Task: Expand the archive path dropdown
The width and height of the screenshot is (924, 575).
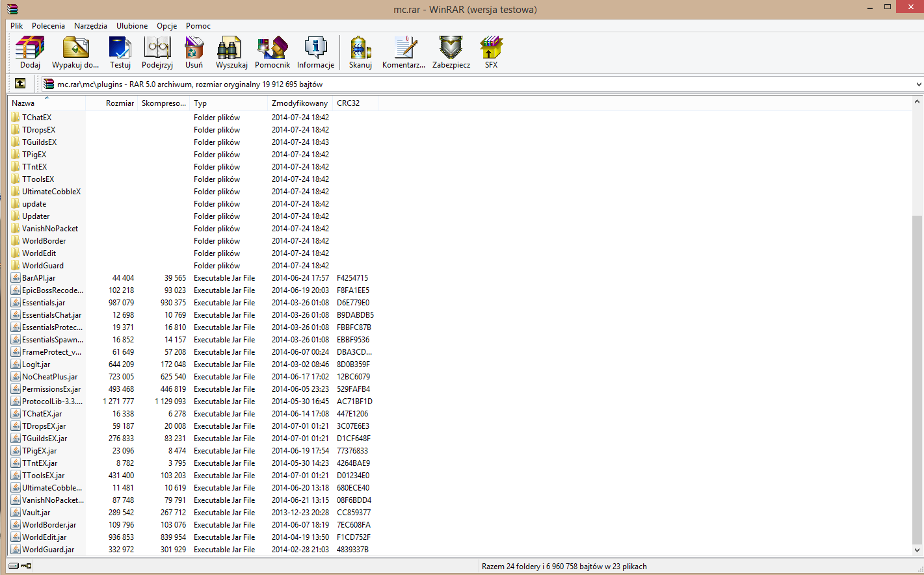Action: tap(918, 84)
